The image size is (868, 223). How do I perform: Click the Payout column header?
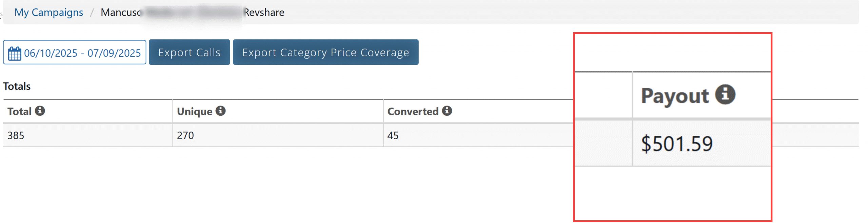[675, 96]
